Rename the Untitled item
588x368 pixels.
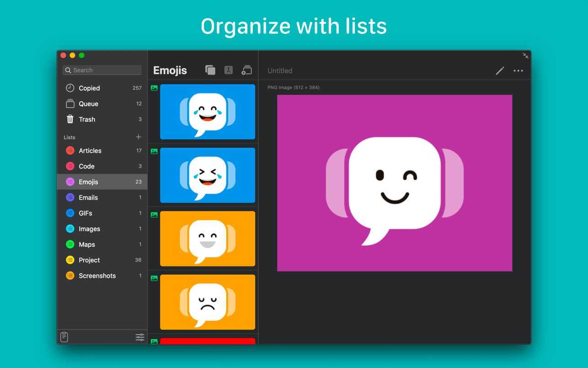tap(280, 70)
